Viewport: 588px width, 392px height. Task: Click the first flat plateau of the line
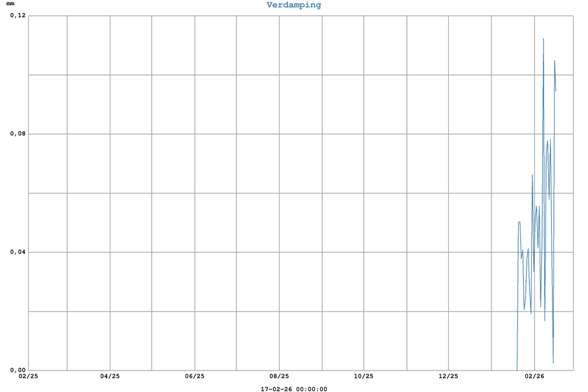519,222
